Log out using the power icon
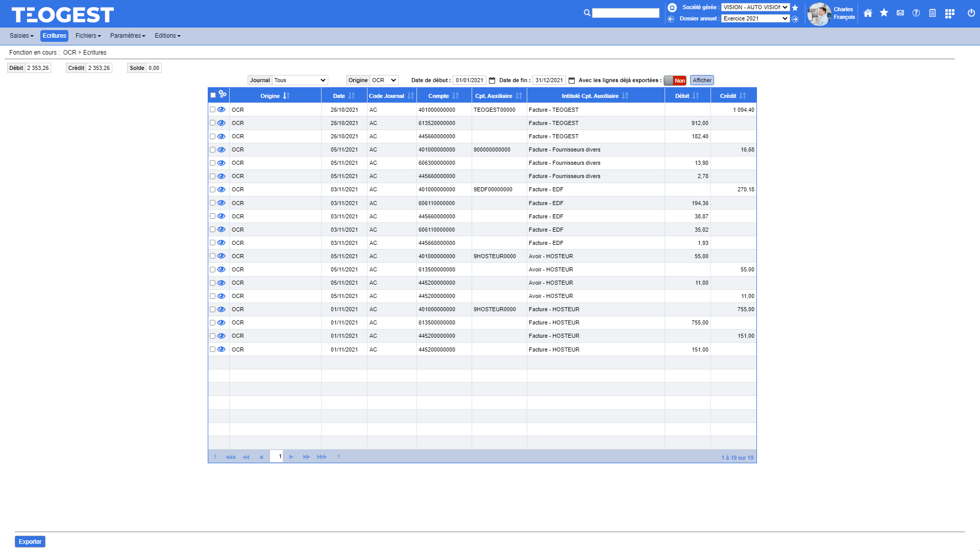980x551 pixels. pos(970,14)
